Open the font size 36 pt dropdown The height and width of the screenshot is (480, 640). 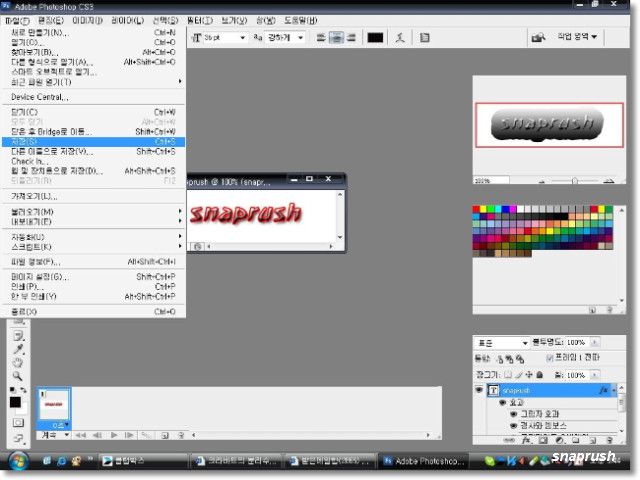(242, 38)
